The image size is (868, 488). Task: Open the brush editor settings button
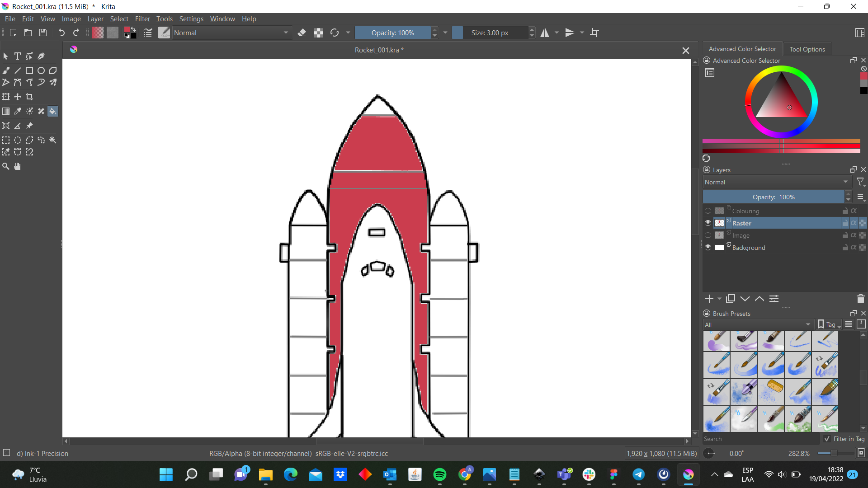(x=148, y=33)
